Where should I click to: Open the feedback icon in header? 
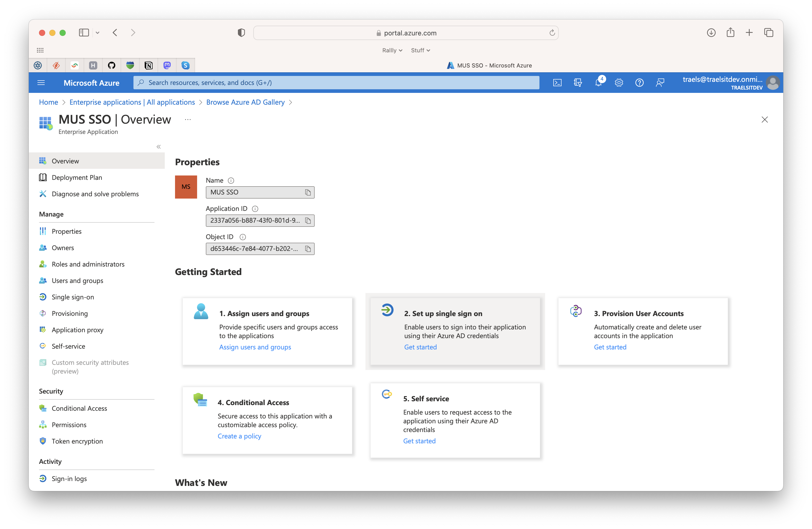tap(660, 83)
